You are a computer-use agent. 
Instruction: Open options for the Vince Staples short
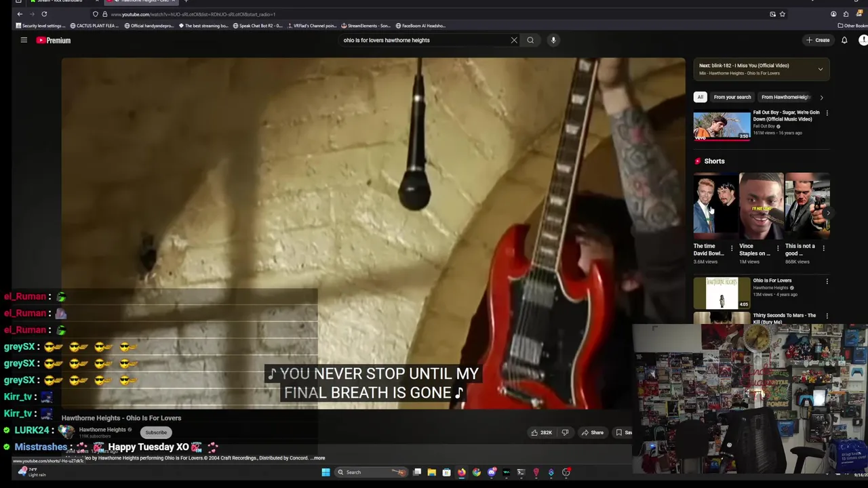(x=778, y=248)
